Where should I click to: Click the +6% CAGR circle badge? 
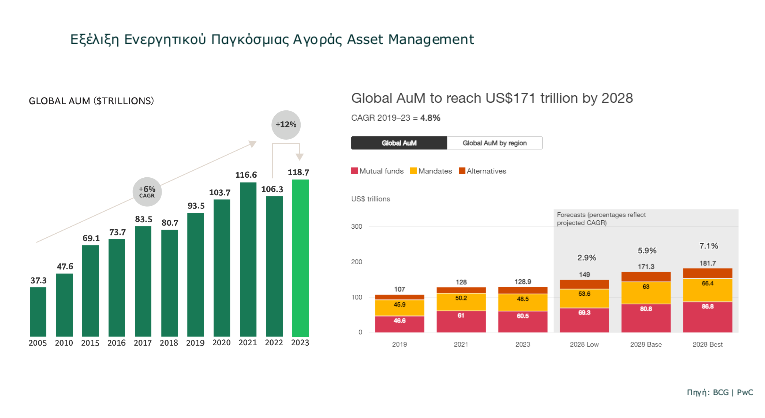pyautogui.click(x=147, y=191)
